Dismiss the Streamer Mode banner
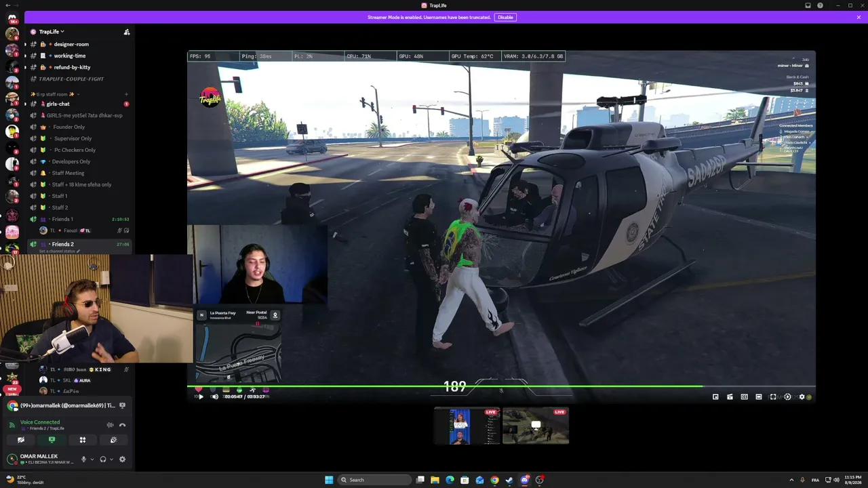The width and height of the screenshot is (868, 488). 859,17
